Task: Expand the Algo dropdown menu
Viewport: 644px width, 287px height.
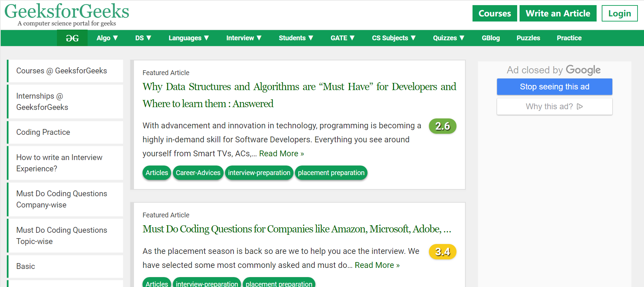Action: click(107, 38)
